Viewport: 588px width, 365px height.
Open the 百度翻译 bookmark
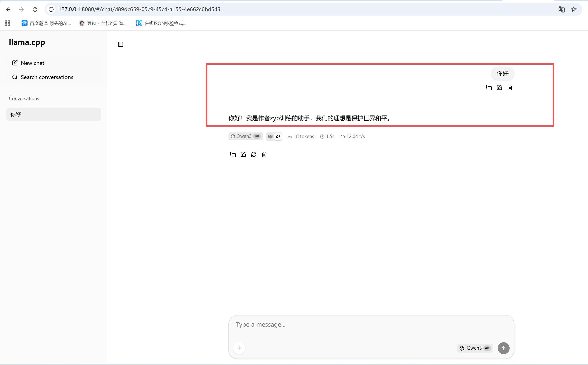(46, 23)
